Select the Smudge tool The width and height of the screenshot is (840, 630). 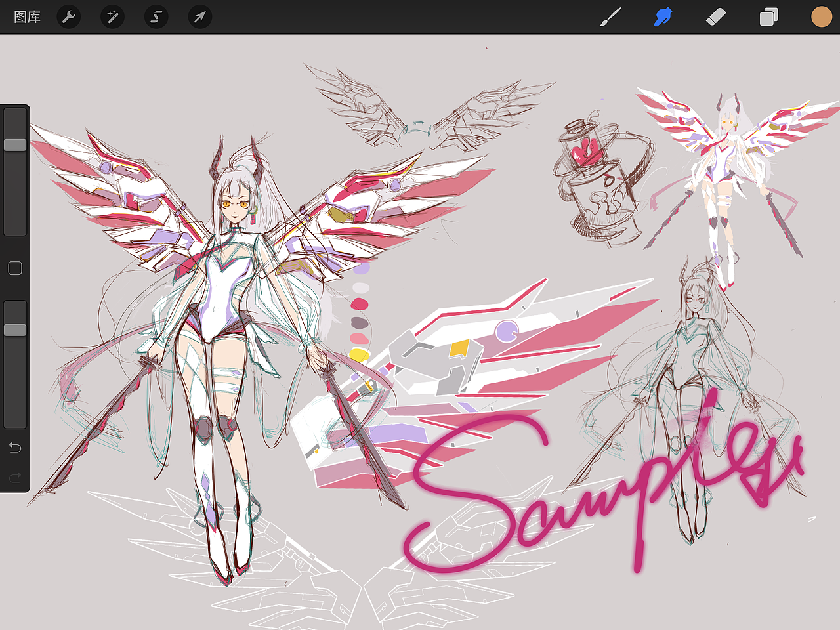click(663, 17)
